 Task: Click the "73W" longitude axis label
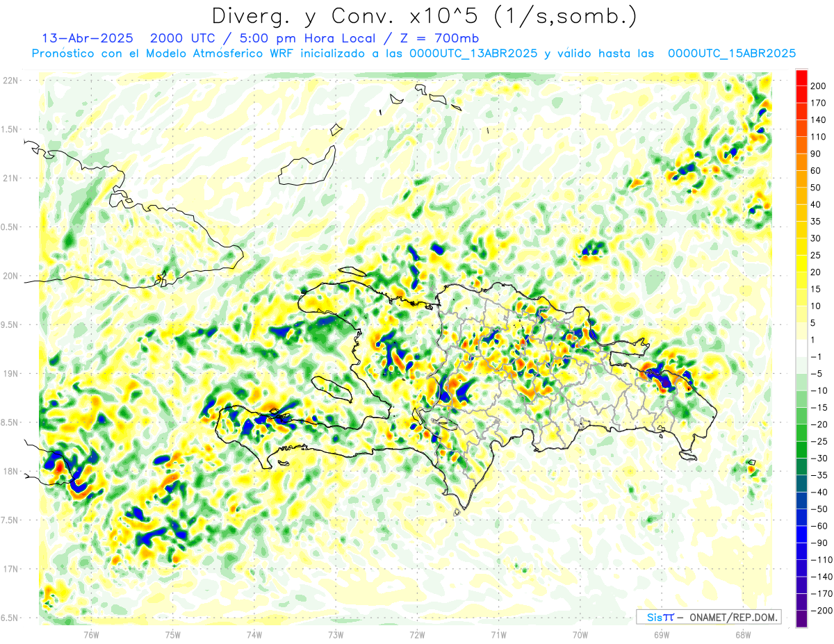[x=336, y=635]
